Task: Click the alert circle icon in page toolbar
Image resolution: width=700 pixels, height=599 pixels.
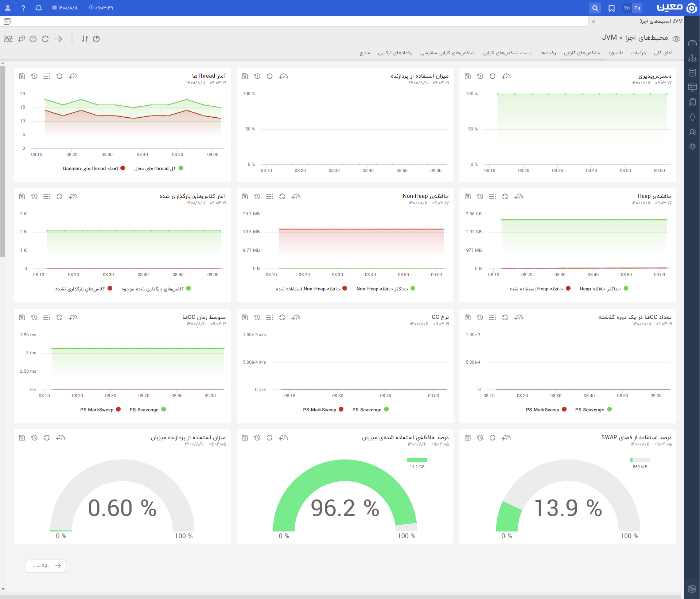Action: (33, 39)
